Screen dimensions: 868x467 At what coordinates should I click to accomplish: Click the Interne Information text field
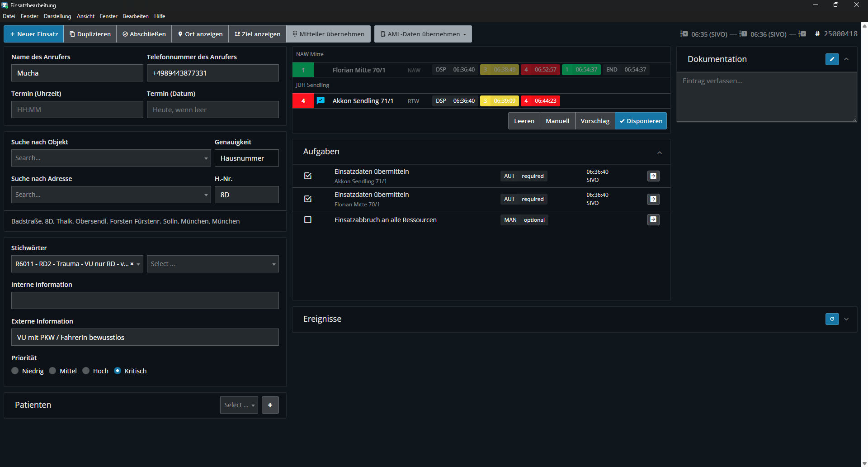[145, 300]
